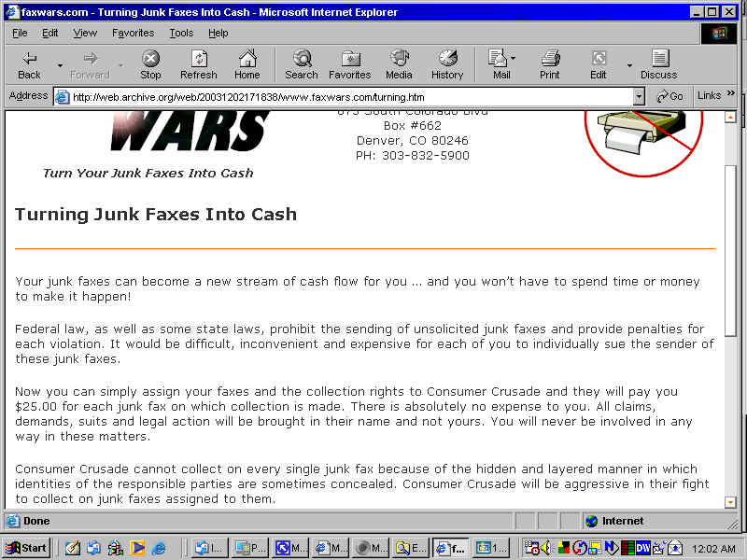Open the Discuss toolbar button
747x560 pixels.
(x=659, y=64)
